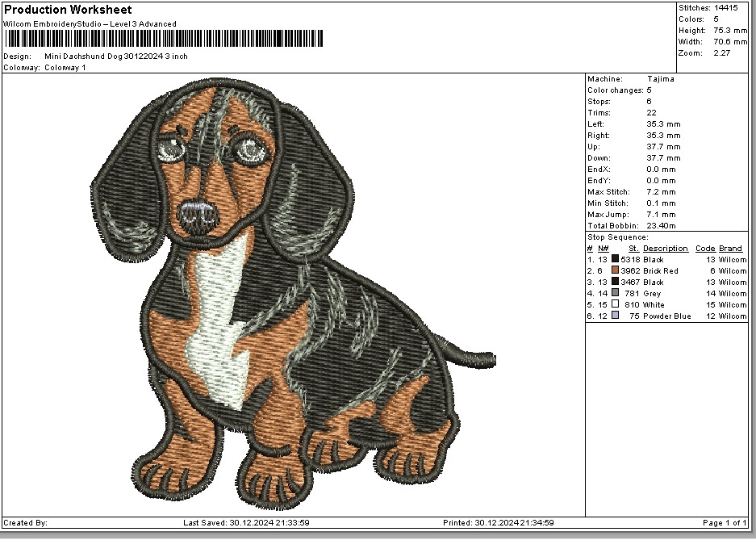Click the 'Created By:' footer label
This screenshot has width=756, height=540.
25,522
